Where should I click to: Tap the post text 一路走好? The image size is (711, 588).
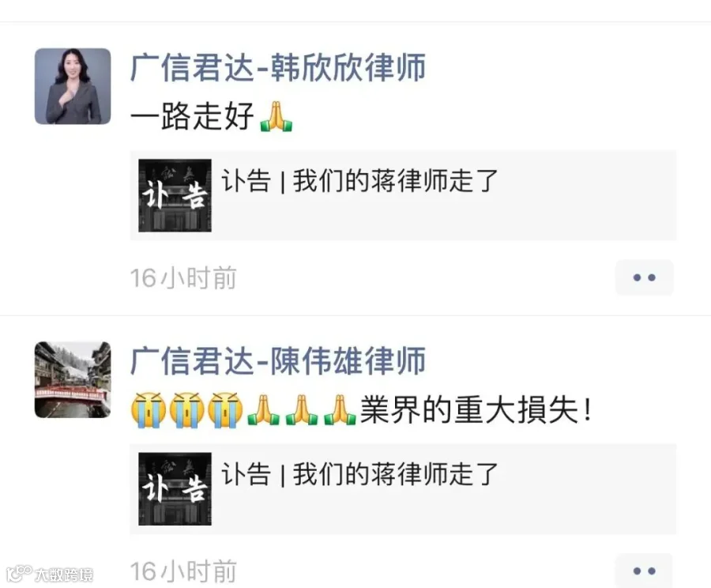[192, 116]
